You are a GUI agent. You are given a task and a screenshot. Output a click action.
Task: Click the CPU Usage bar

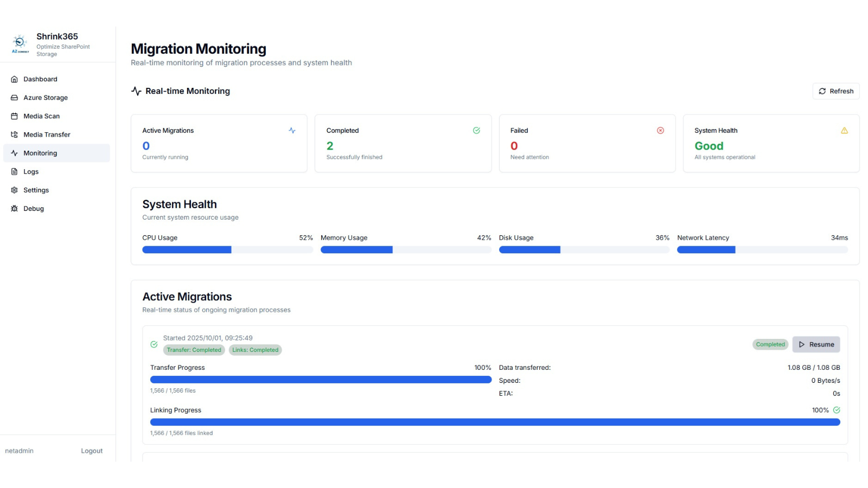tap(227, 250)
